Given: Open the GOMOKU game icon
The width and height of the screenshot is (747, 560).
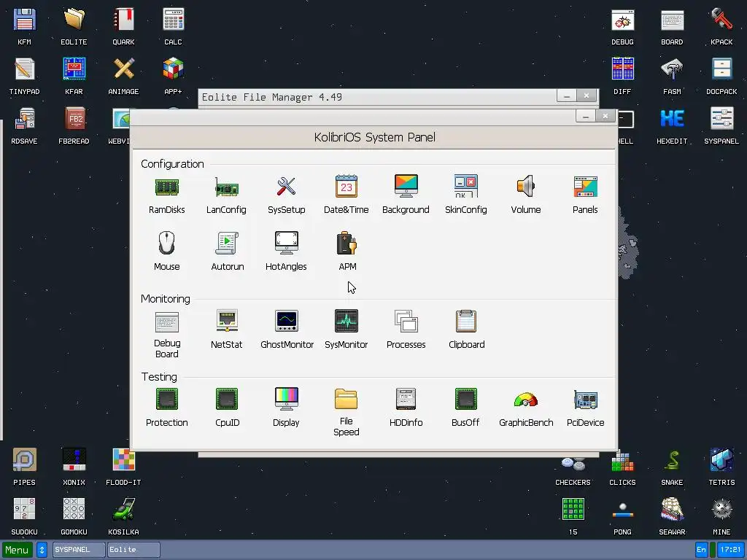Looking at the screenshot, I should tap(74, 510).
